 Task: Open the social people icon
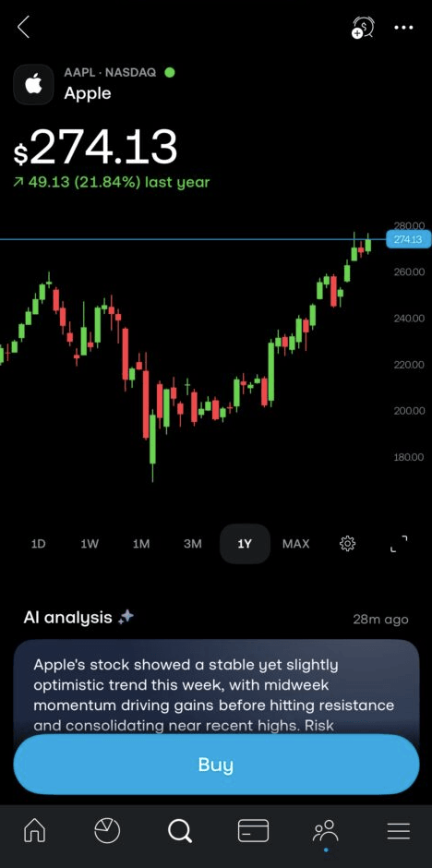point(326,830)
